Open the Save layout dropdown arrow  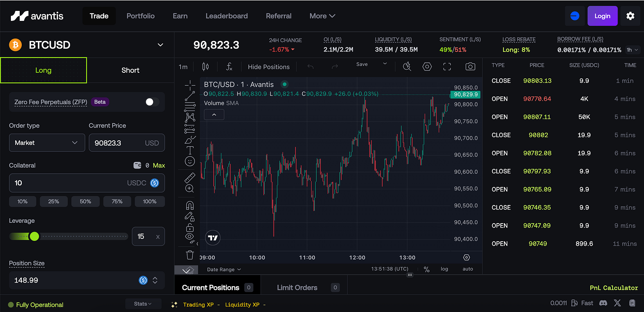coord(385,64)
